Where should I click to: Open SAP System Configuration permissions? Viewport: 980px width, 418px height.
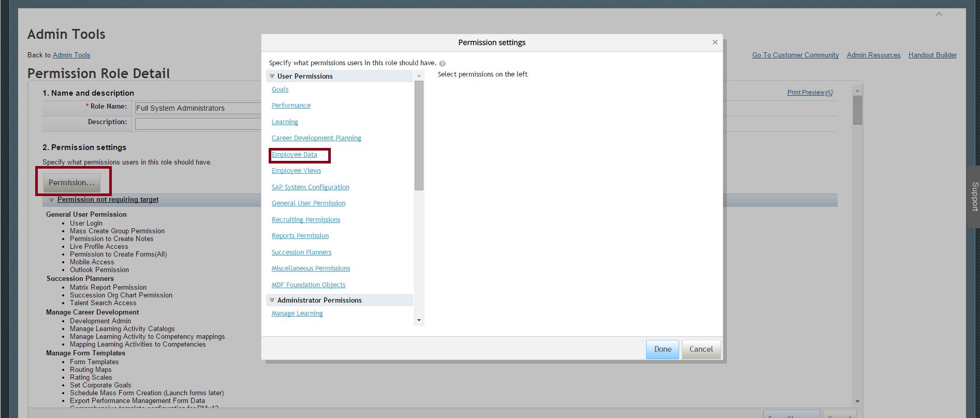[311, 187]
